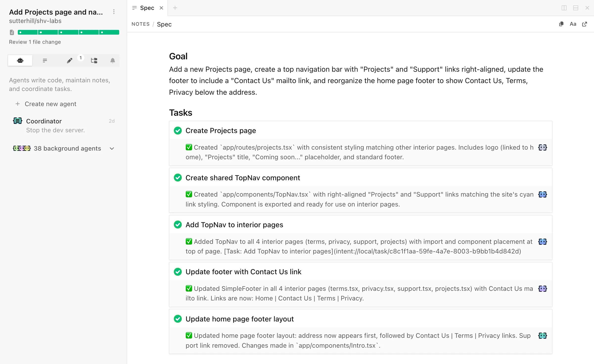Image resolution: width=594 pixels, height=364 pixels.
Task: Open the file tree tab icon
Action: pyautogui.click(x=94, y=60)
